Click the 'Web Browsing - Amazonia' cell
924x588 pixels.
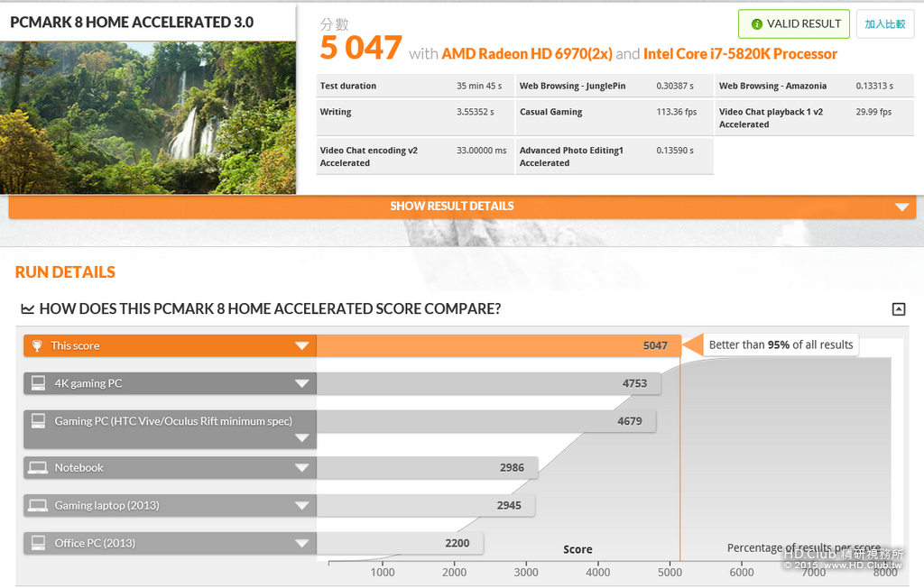click(815, 86)
